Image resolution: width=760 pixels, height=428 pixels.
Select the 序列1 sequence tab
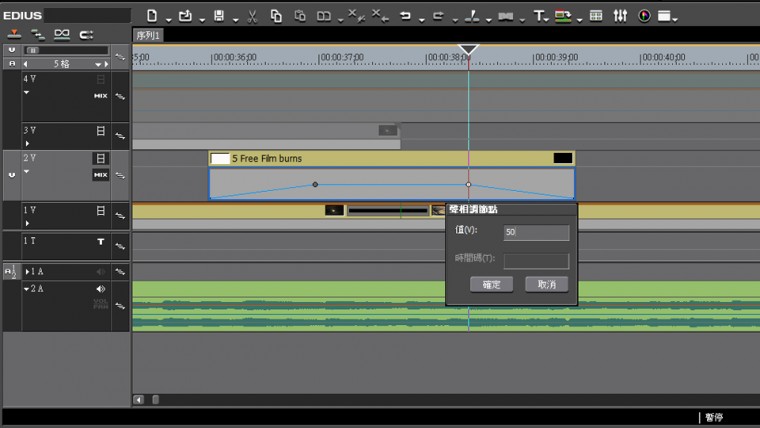click(149, 35)
